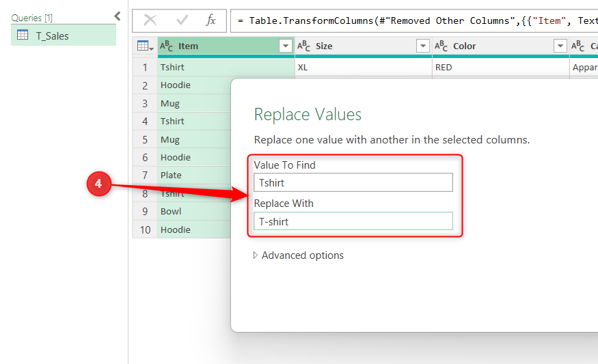This screenshot has width=598, height=364.
Task: Open the table options icon above row numbers
Action: [x=145, y=46]
